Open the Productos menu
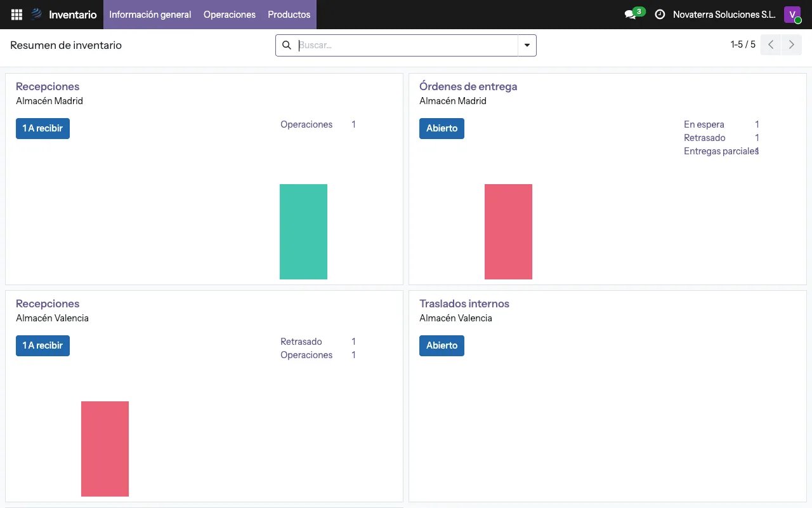The height and width of the screenshot is (508, 812). pos(289,15)
